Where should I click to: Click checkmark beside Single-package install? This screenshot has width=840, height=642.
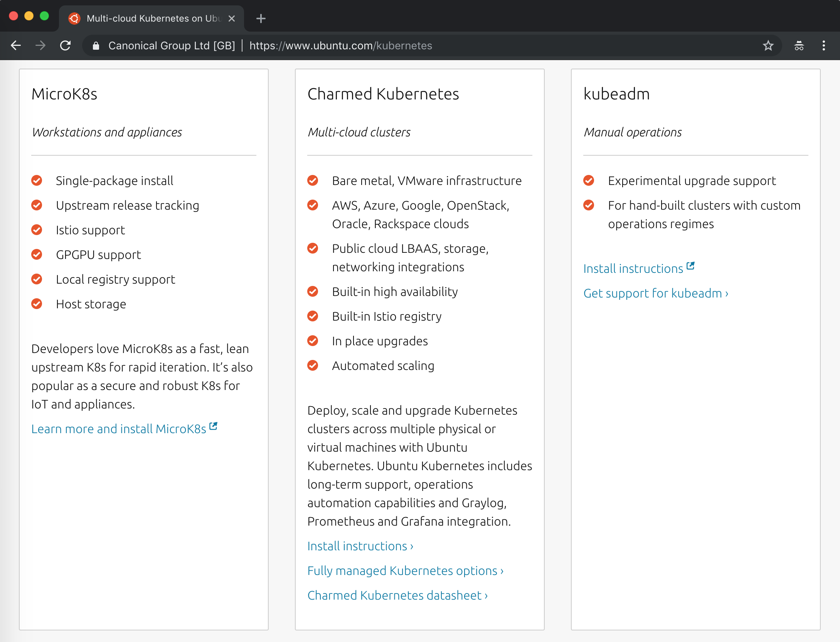[x=37, y=180]
